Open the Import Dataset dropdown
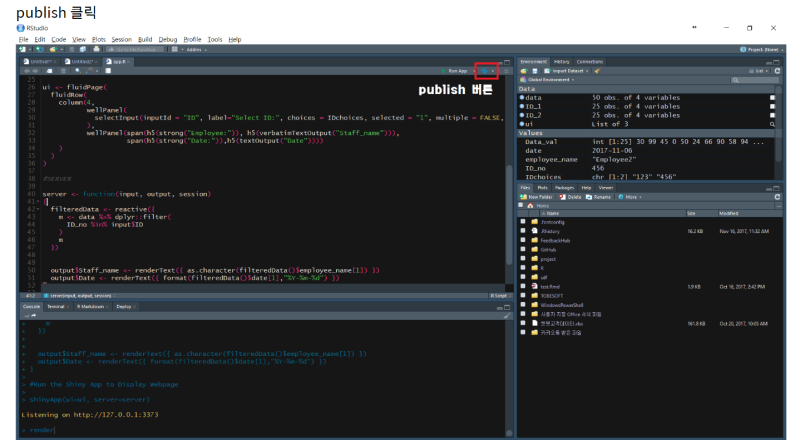 coord(567,71)
